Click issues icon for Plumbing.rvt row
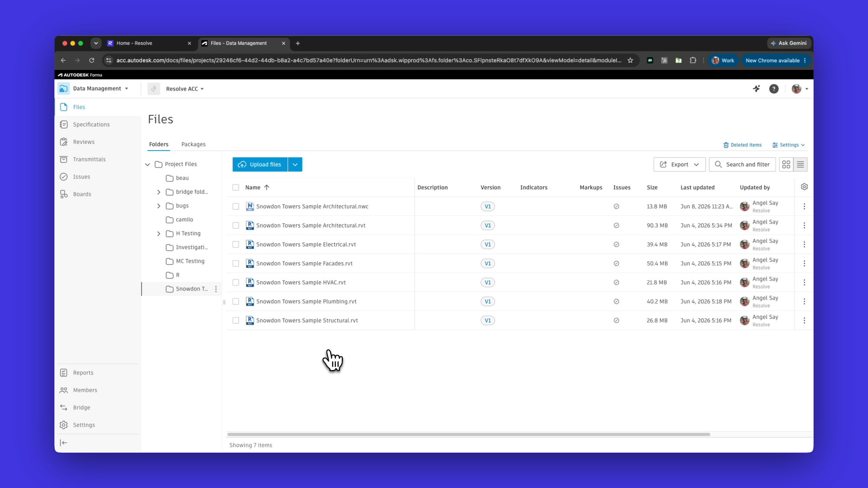868x488 pixels. (616, 301)
